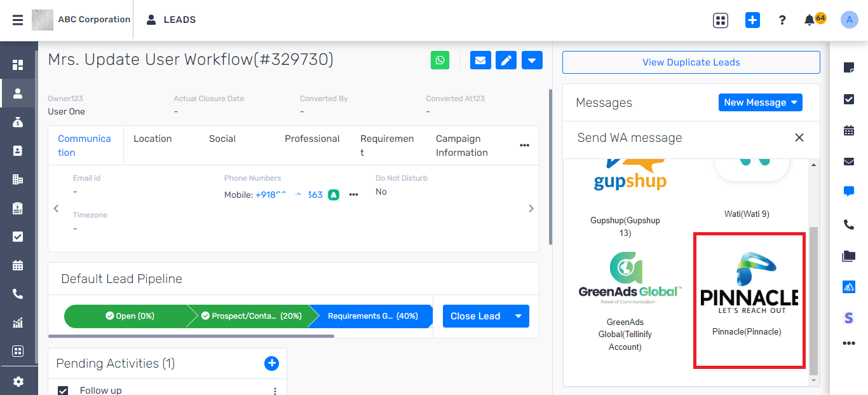
Task: Open Leads person icon in left sidebar
Action: pos(18,94)
